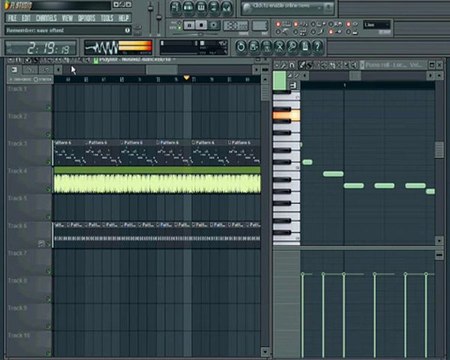Open the browser shortcut icon
This screenshot has width=450, height=360.
click(214, 7)
